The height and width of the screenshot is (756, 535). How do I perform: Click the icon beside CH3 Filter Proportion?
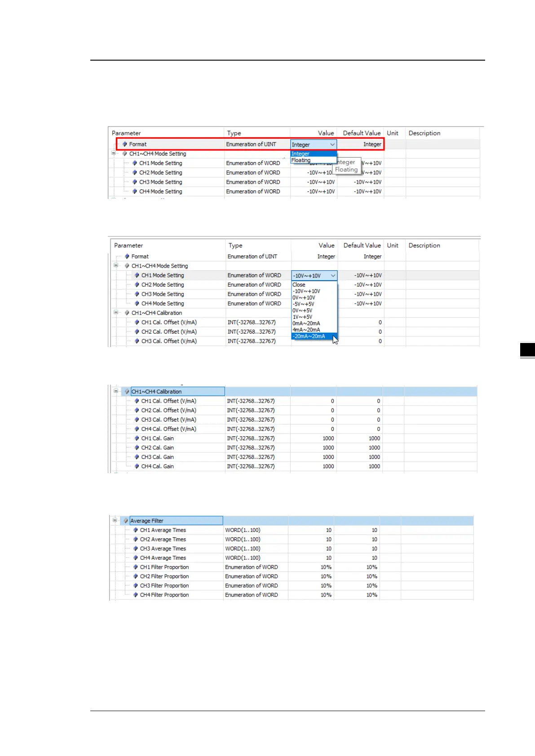pyautogui.click(x=136, y=586)
